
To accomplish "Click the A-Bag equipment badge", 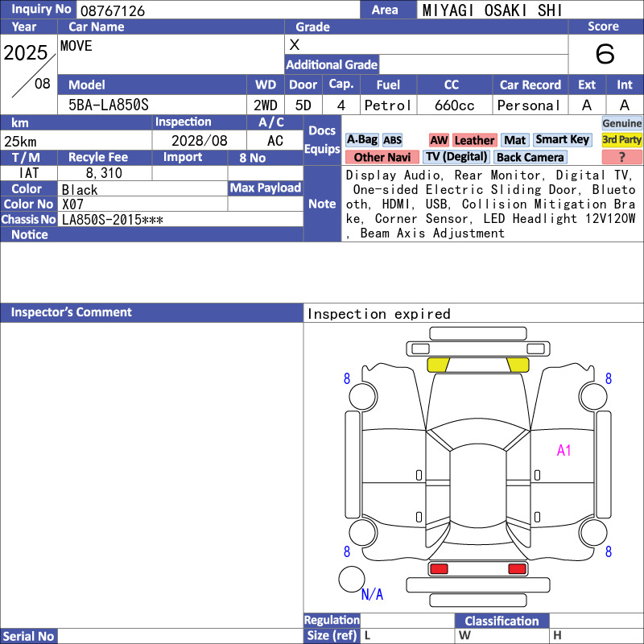I will [x=361, y=140].
